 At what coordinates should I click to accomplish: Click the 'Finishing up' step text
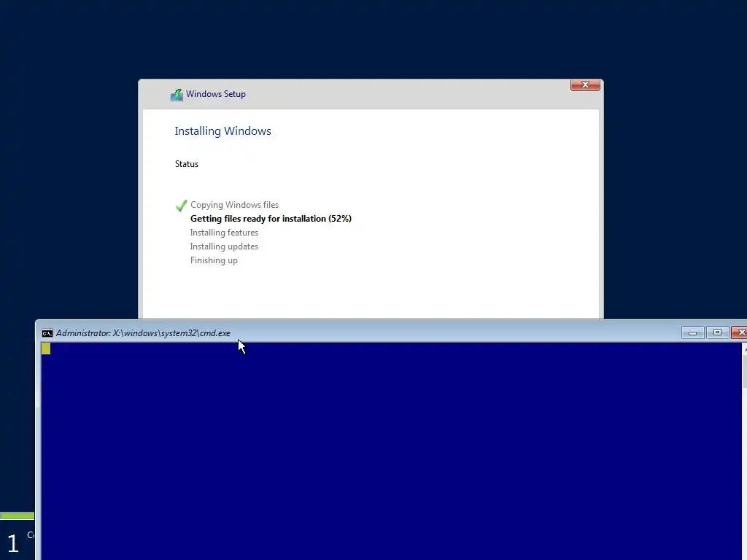[x=214, y=260]
